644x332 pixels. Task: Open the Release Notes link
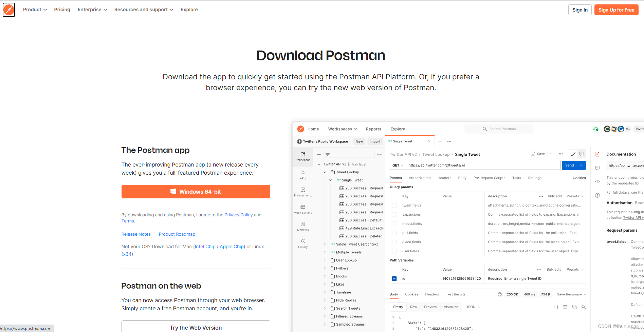point(136,234)
